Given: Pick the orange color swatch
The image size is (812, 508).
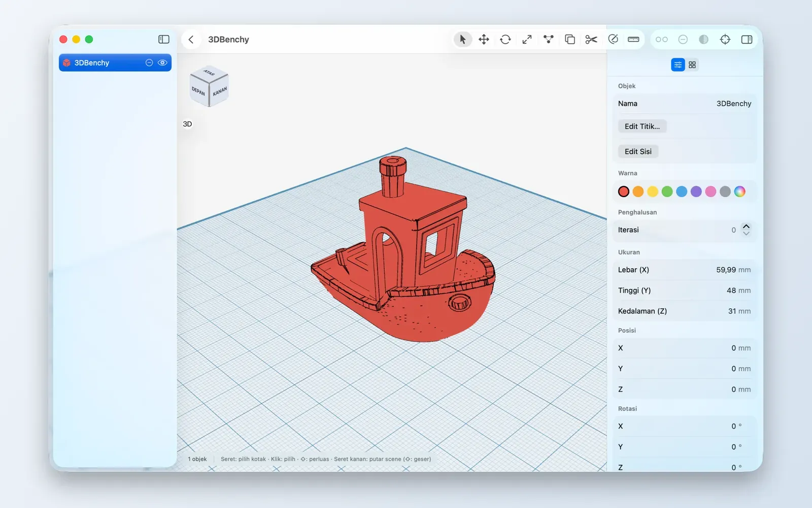Looking at the screenshot, I should (638, 192).
